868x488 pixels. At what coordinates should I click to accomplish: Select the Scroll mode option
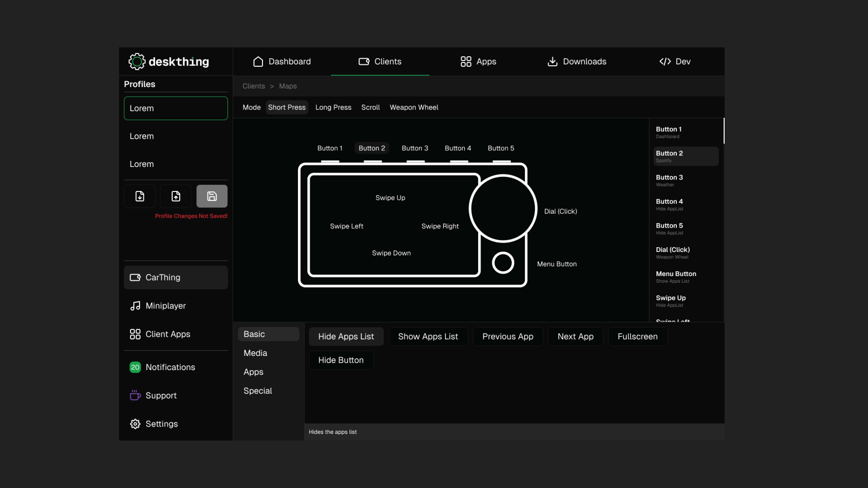pyautogui.click(x=370, y=107)
